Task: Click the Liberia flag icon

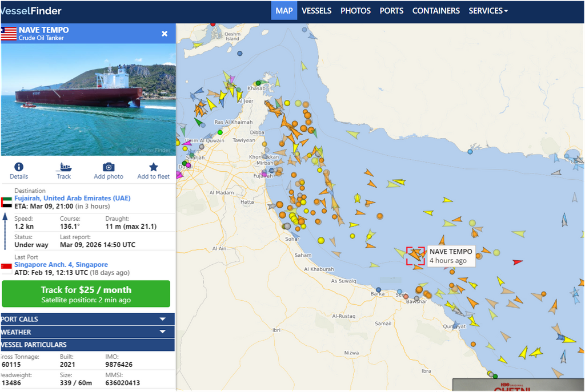Action: (x=9, y=34)
